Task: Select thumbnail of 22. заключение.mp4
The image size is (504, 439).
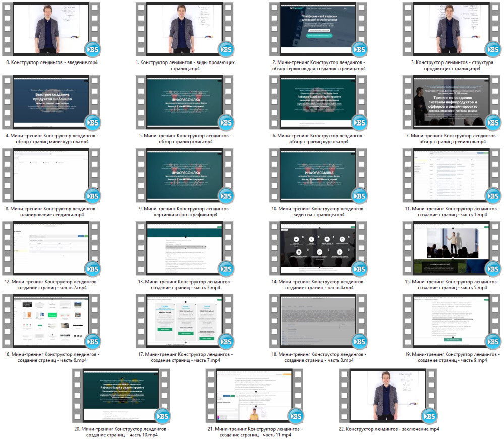Action: 388,396
